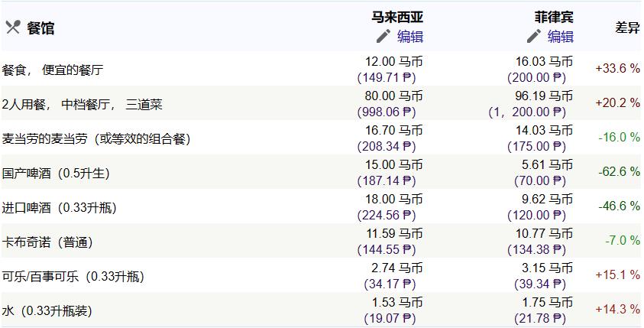Click peso value (120.00 ₱)
Screen dimensions: 644x328
coord(537,216)
